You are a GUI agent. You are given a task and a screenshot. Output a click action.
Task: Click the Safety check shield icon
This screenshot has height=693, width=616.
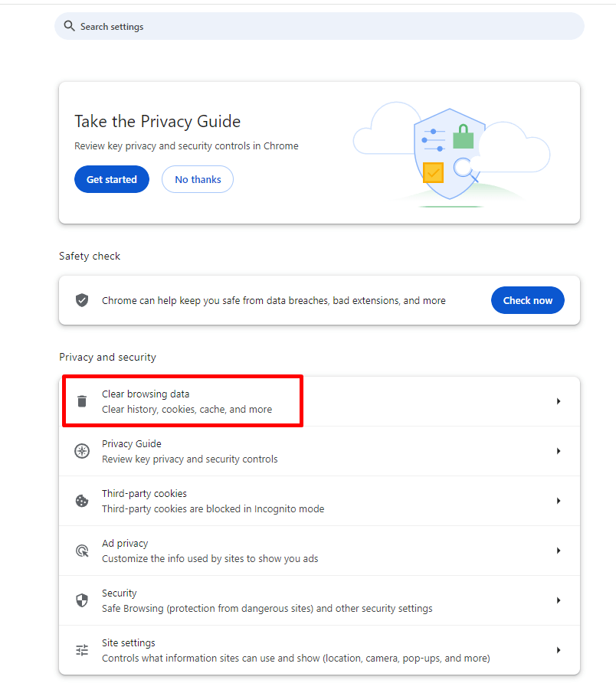click(x=82, y=300)
